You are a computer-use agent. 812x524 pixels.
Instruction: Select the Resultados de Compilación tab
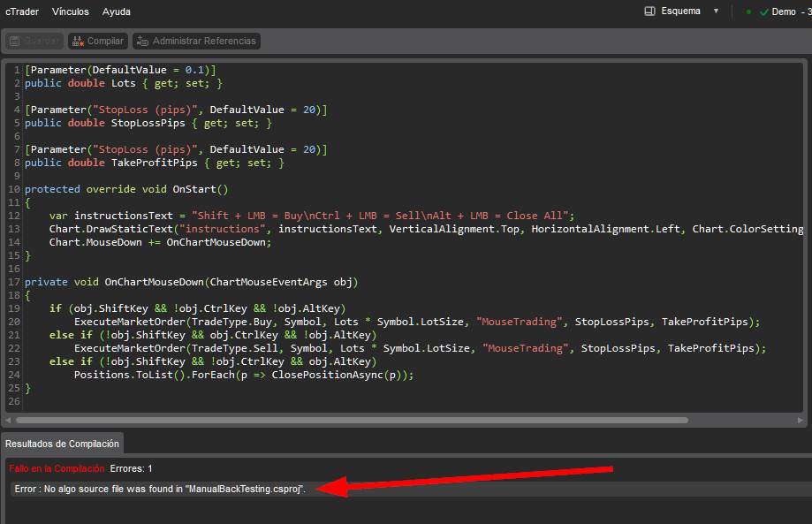(62, 444)
